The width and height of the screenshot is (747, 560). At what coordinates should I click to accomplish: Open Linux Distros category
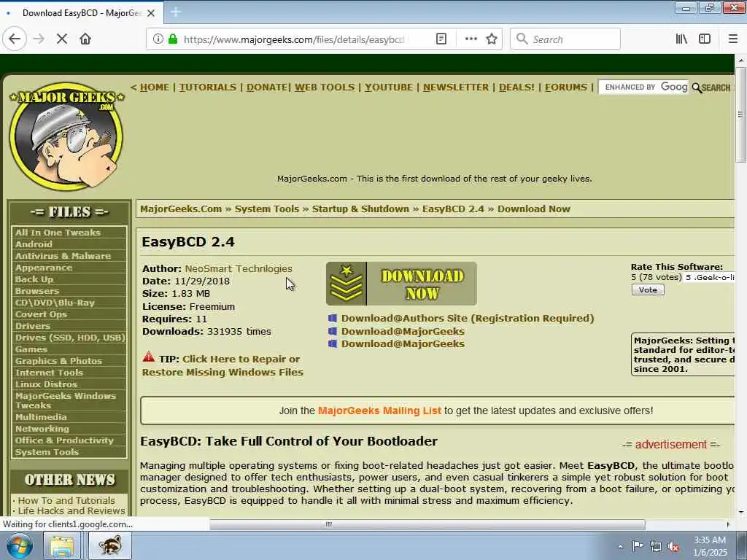(46, 384)
